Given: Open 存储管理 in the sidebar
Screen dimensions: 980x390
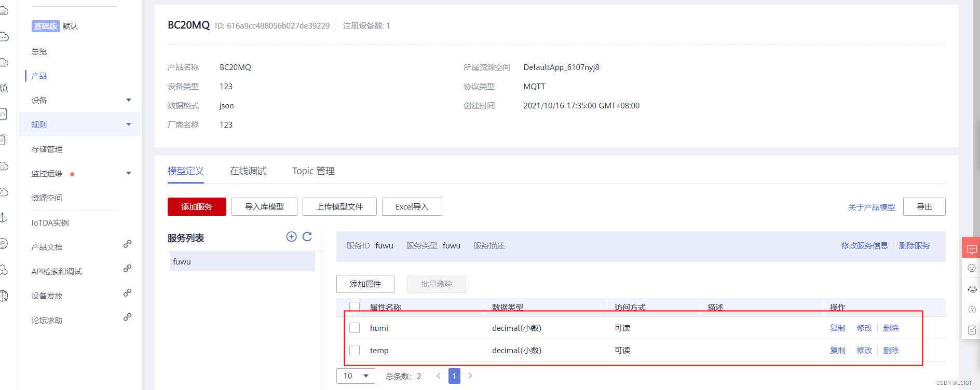Looking at the screenshot, I should [x=47, y=149].
